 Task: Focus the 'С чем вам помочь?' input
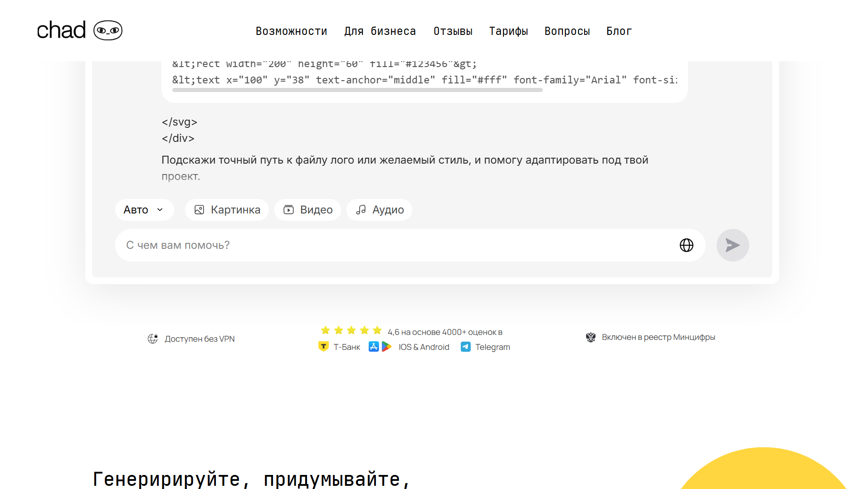(x=395, y=245)
